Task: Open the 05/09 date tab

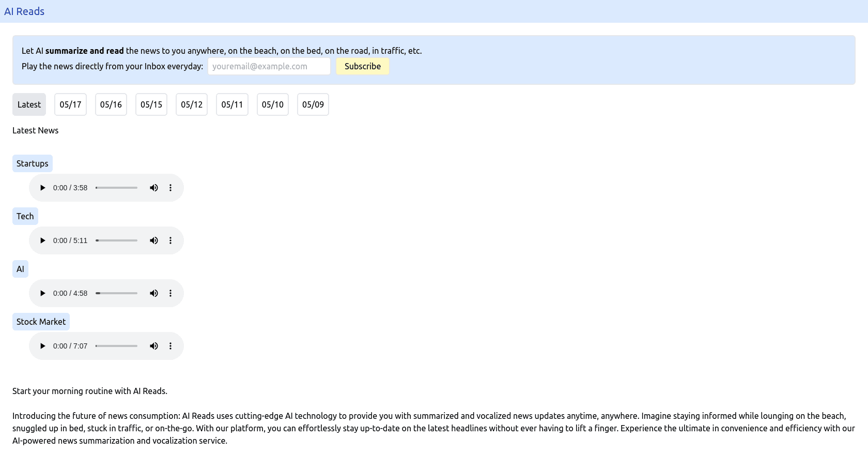Action: click(x=313, y=104)
